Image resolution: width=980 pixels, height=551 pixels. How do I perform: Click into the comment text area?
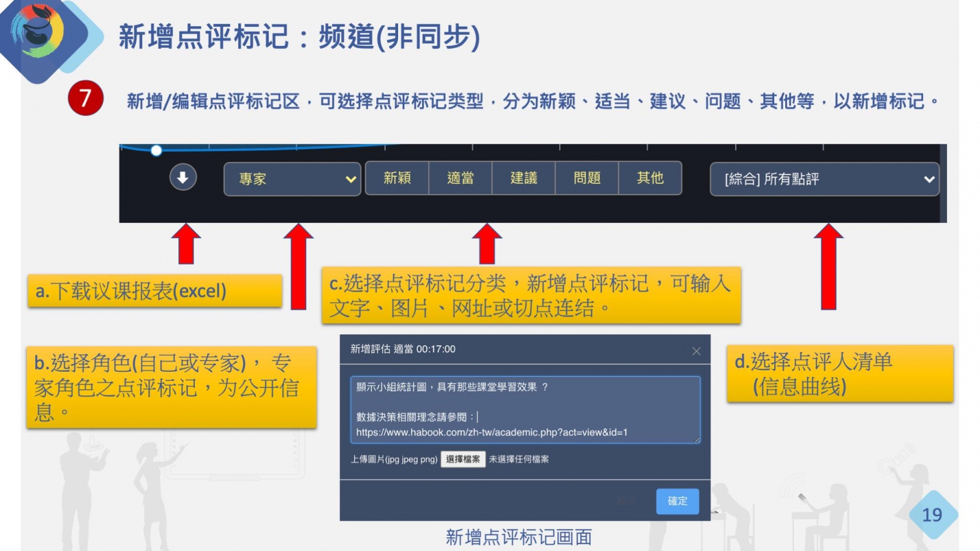525,409
